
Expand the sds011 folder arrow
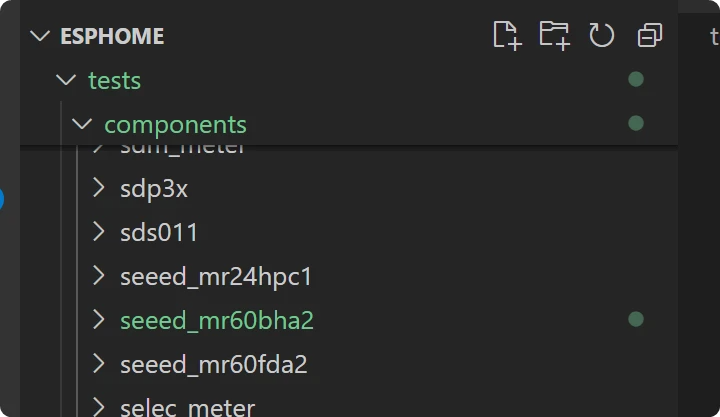(x=98, y=232)
